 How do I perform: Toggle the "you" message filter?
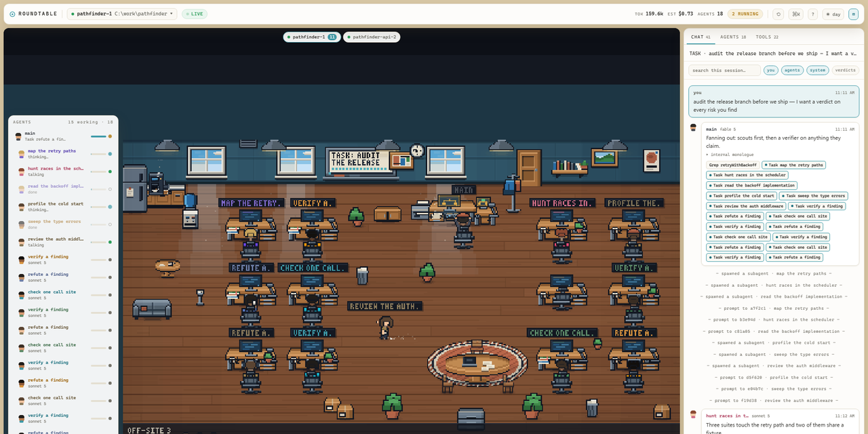(x=771, y=71)
